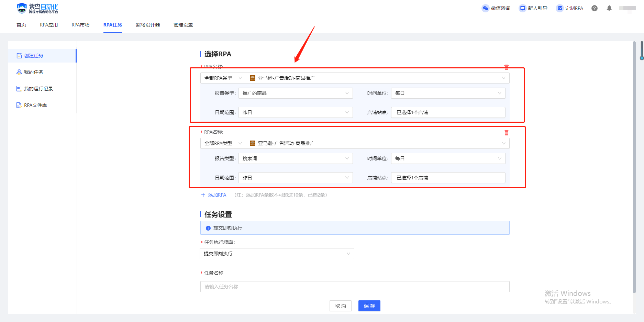Open second RPA's 日期范围 dropdown
Screen dimensions: 644x322
point(296,178)
